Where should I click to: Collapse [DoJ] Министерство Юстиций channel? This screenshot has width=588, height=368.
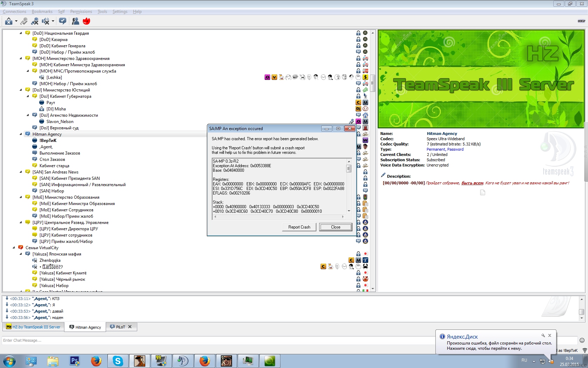point(21,90)
